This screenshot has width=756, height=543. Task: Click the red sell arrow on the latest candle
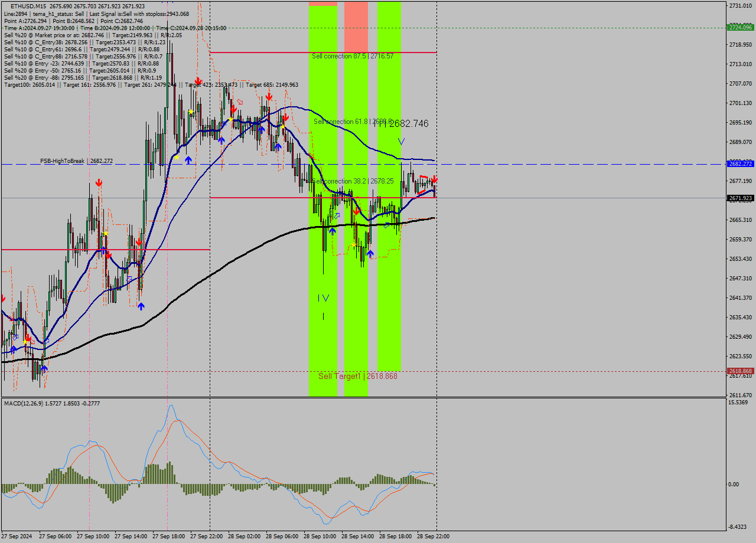pyautogui.click(x=434, y=180)
